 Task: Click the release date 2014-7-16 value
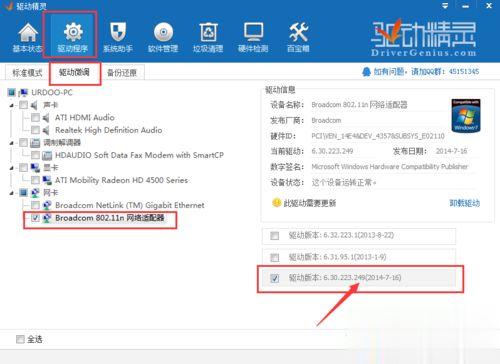tap(452, 151)
